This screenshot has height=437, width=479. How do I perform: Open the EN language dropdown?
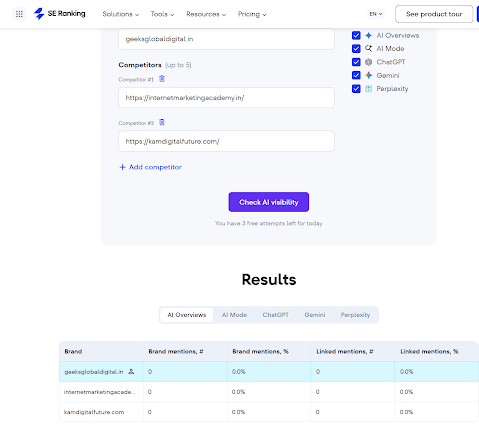[x=376, y=14]
